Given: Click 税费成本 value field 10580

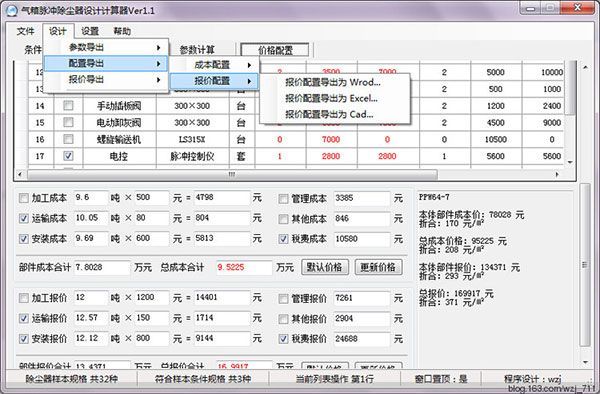Looking at the screenshot, I should [362, 239].
